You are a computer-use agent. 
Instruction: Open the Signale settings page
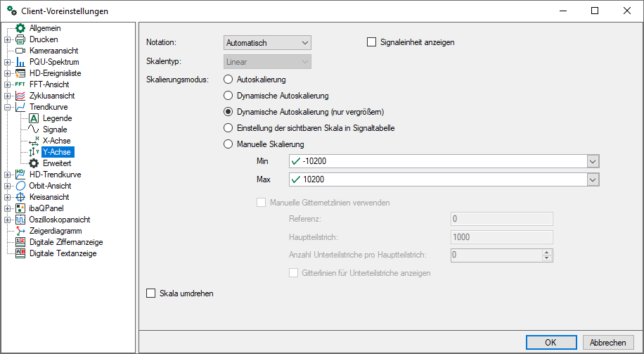(55, 129)
